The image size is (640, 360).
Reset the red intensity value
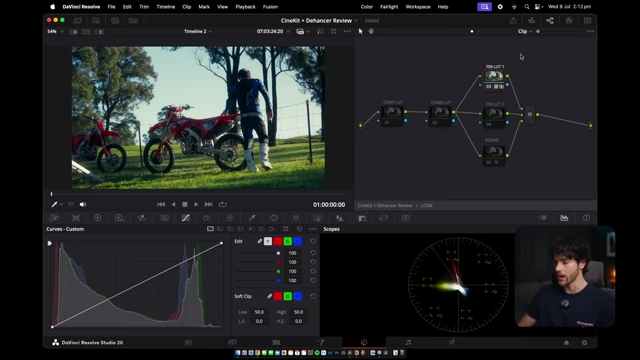tap(313, 262)
